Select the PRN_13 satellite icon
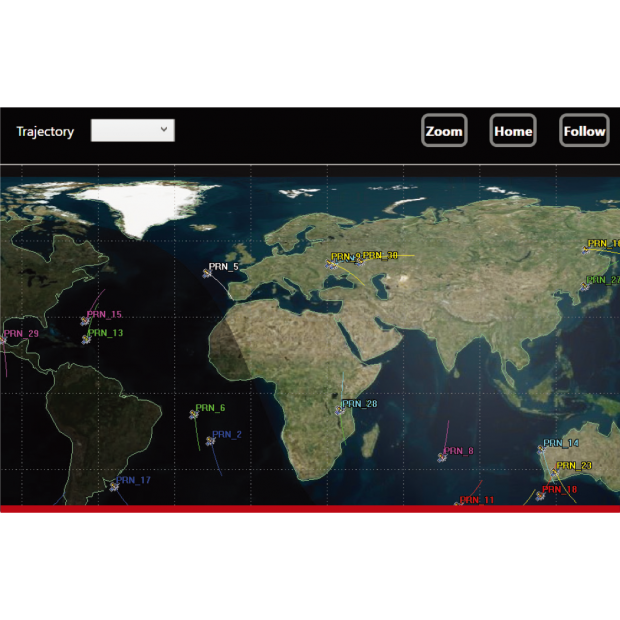 (x=86, y=339)
